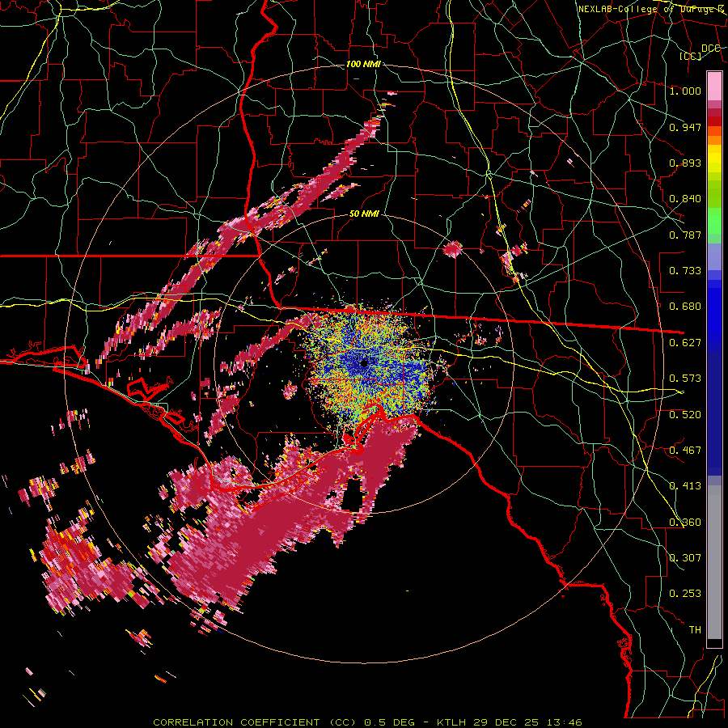Click the 0.467 scale value
This screenshot has width=728, height=728.
pos(685,451)
